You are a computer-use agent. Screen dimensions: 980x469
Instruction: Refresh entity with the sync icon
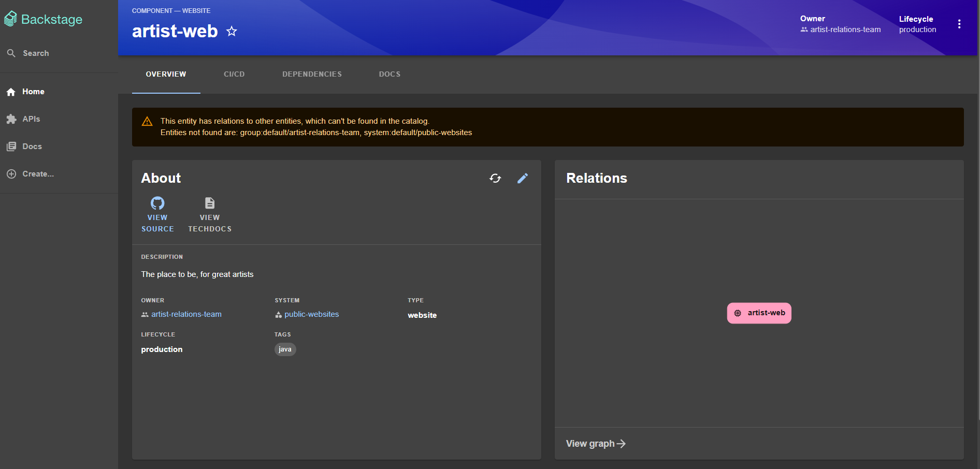click(495, 178)
